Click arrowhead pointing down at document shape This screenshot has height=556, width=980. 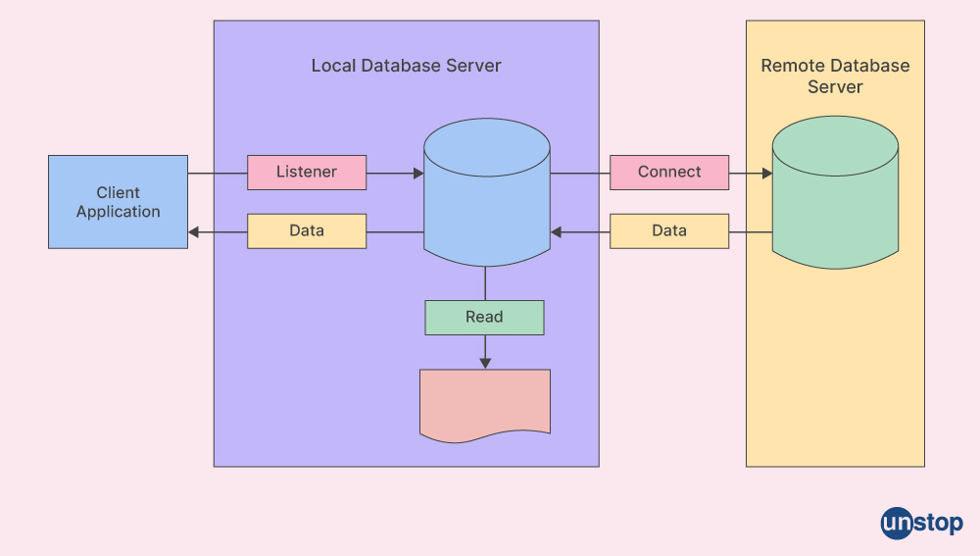coord(485,363)
